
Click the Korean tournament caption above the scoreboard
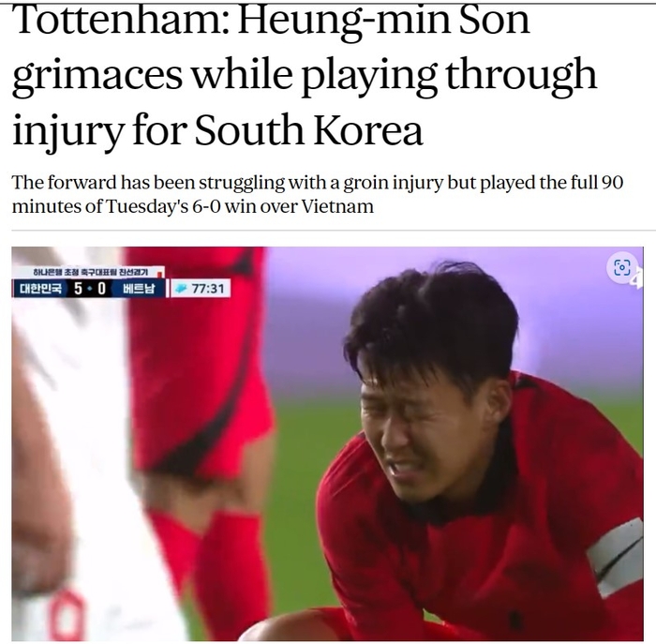[x=90, y=273]
